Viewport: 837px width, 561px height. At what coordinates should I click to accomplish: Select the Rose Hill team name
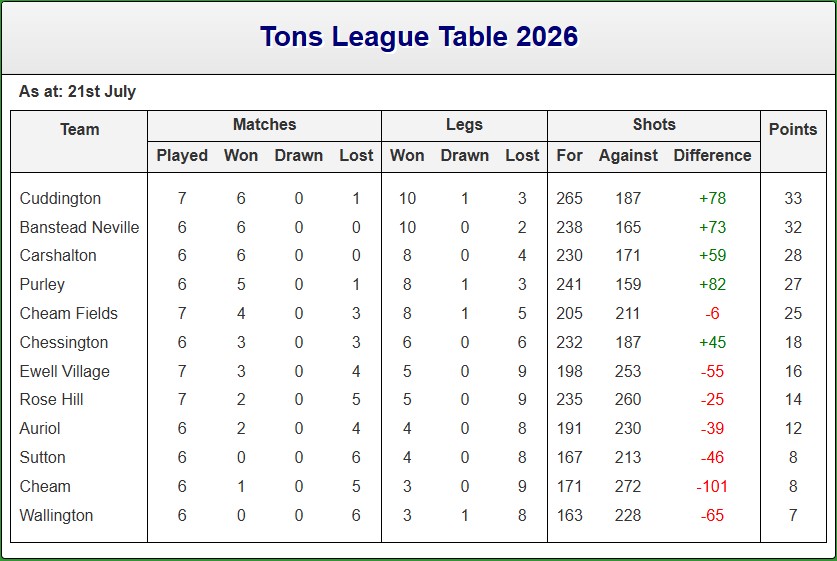(51, 400)
